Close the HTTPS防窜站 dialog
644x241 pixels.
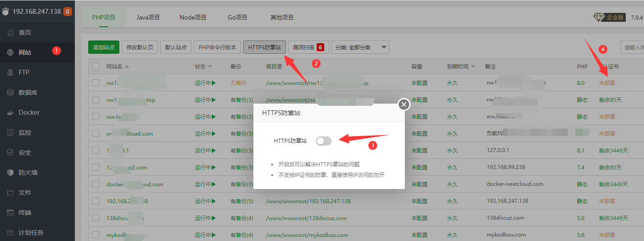click(404, 104)
